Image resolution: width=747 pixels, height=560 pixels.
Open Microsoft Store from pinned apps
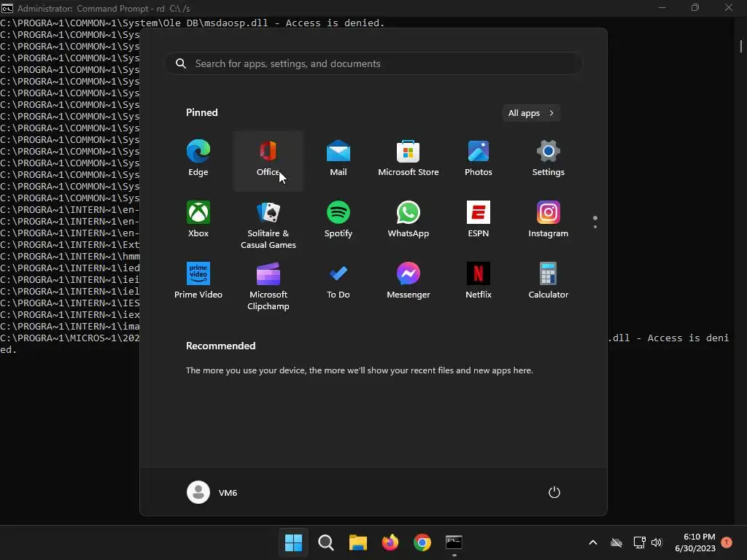pyautogui.click(x=409, y=160)
